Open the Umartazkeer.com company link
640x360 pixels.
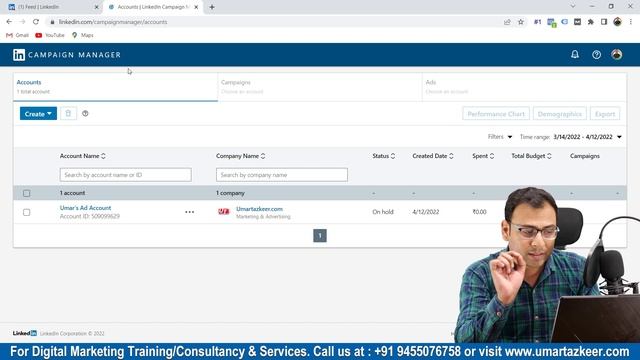point(259,209)
